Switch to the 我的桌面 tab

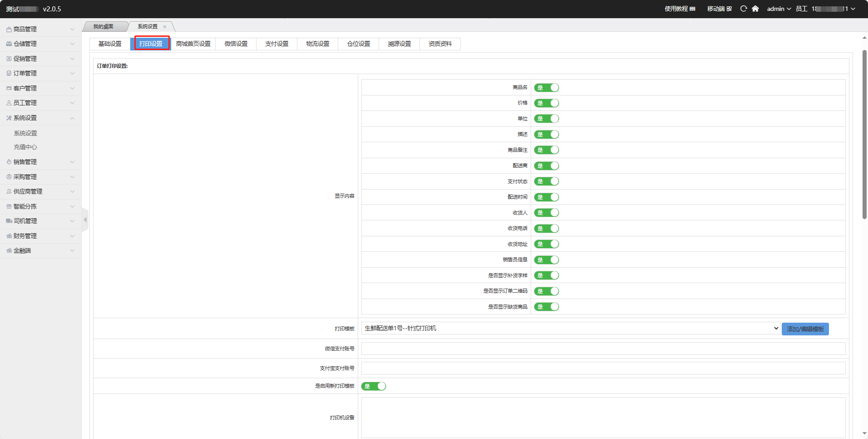tap(104, 27)
